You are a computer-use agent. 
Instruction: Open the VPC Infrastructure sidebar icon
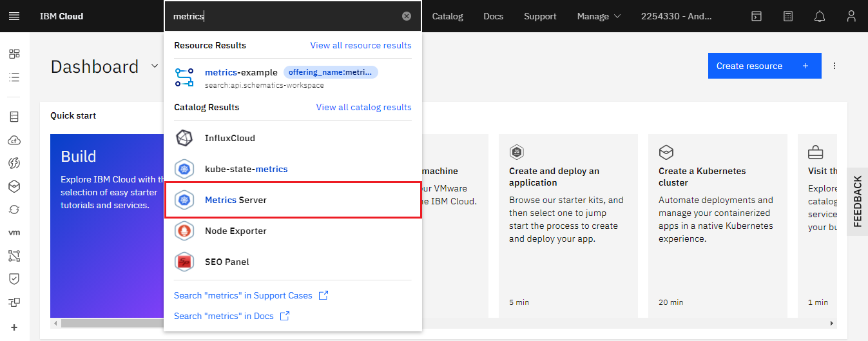pos(14,256)
